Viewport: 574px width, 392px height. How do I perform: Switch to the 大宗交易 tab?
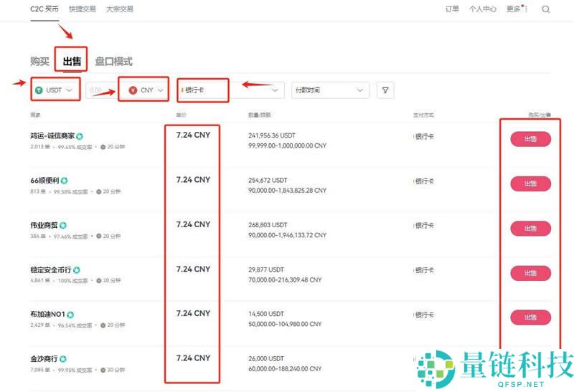(120, 9)
